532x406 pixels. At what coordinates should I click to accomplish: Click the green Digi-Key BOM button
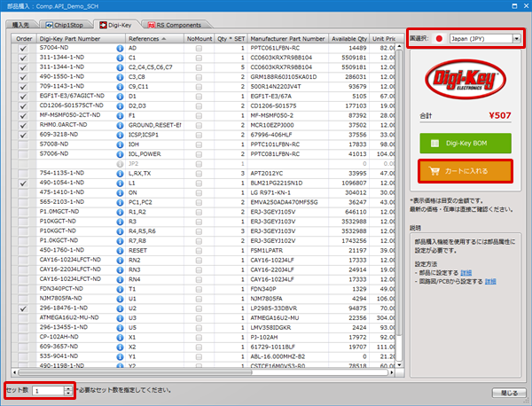(465, 143)
